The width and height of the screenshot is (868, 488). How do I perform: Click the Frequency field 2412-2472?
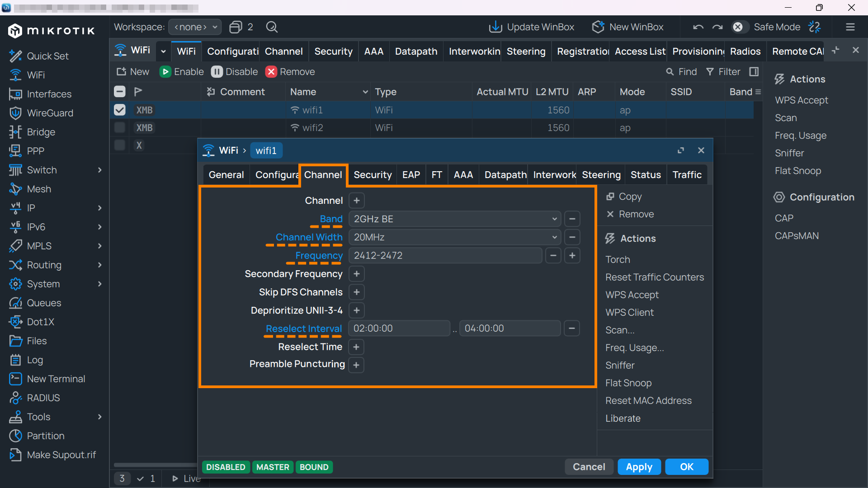coord(445,256)
